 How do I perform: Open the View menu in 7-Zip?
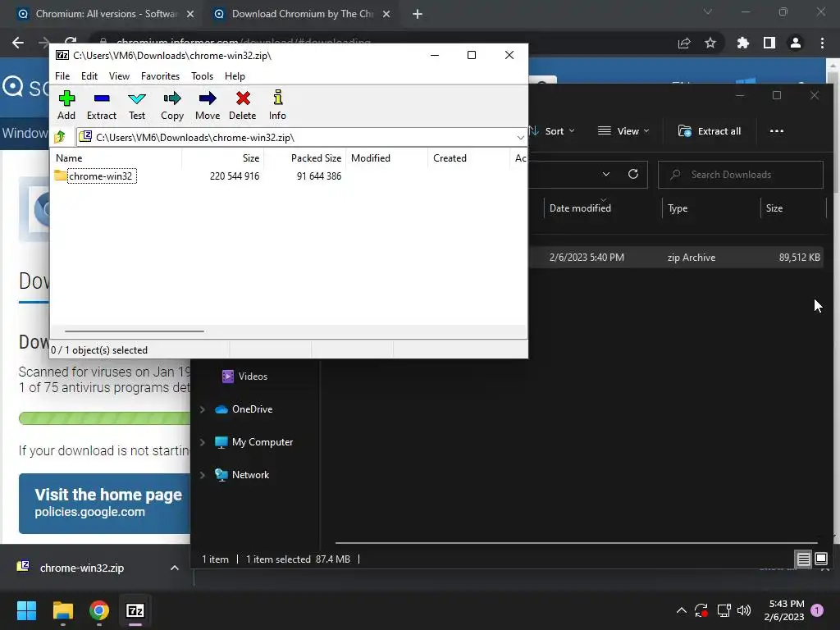point(119,76)
